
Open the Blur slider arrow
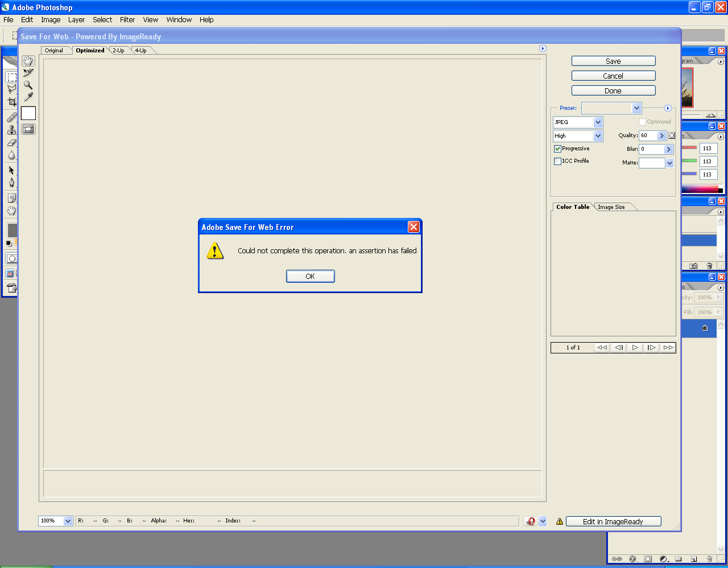(669, 149)
